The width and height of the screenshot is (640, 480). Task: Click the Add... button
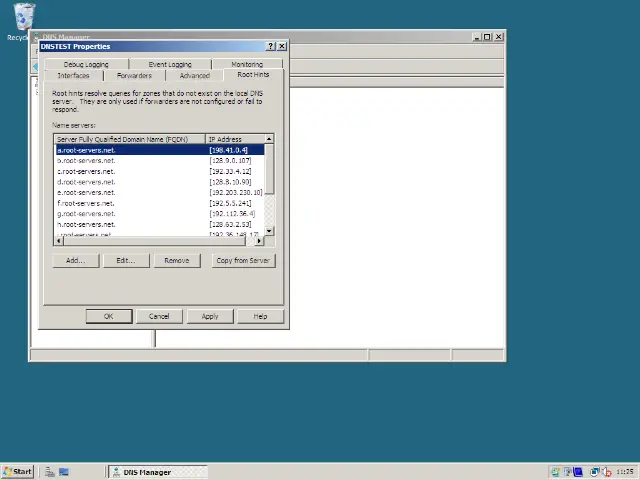(76, 260)
